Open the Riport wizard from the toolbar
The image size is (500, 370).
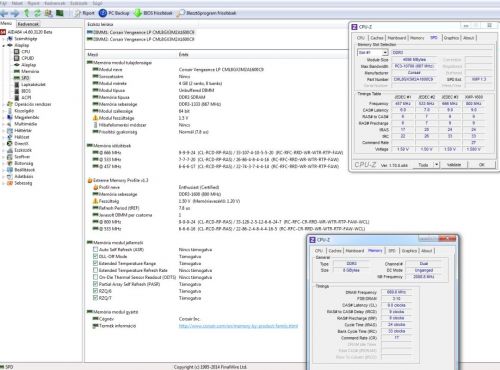coord(84,13)
